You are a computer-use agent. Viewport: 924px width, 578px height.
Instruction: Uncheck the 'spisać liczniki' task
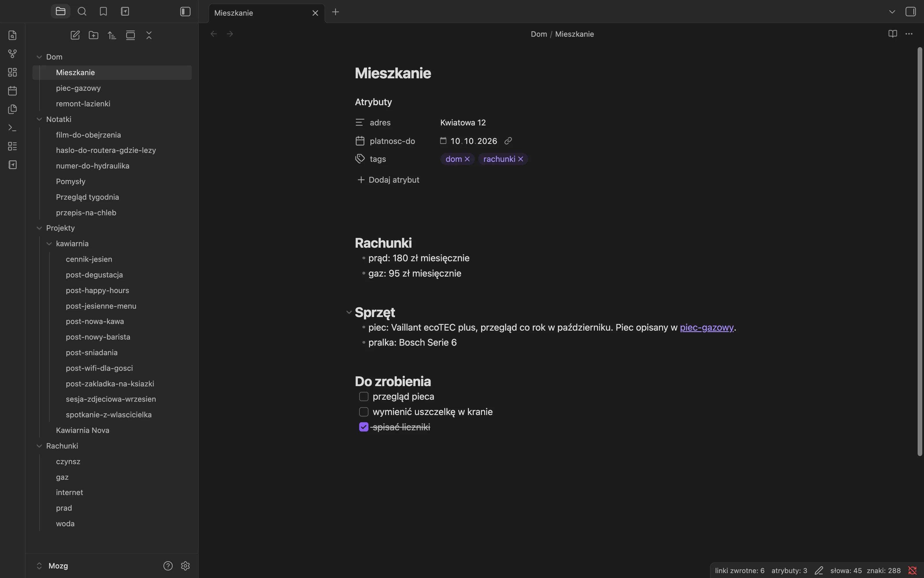click(x=364, y=427)
